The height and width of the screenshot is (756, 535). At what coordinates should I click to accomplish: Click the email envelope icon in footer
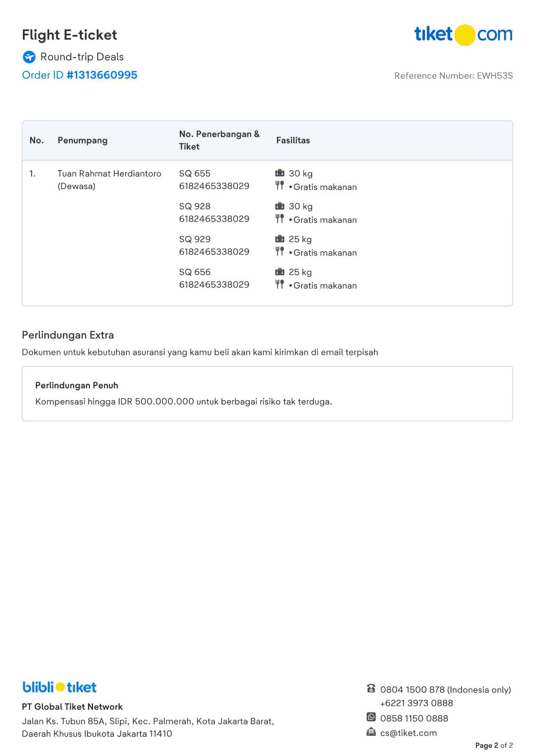click(x=371, y=732)
